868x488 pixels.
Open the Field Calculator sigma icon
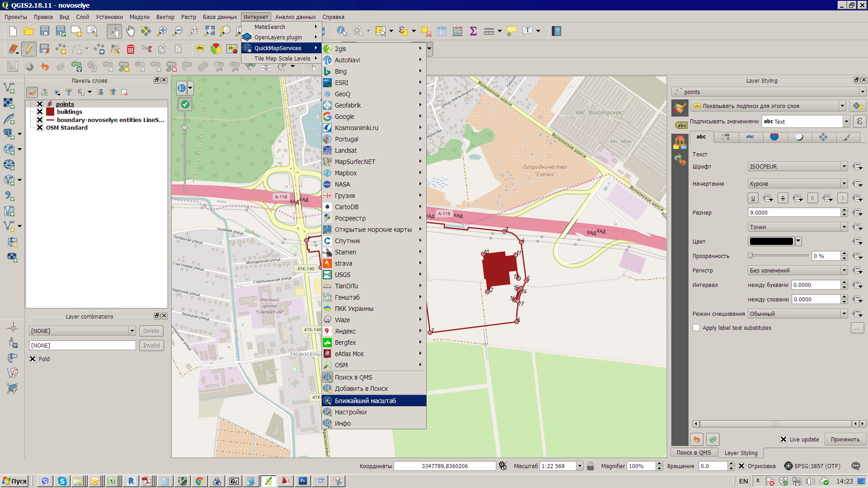473,31
